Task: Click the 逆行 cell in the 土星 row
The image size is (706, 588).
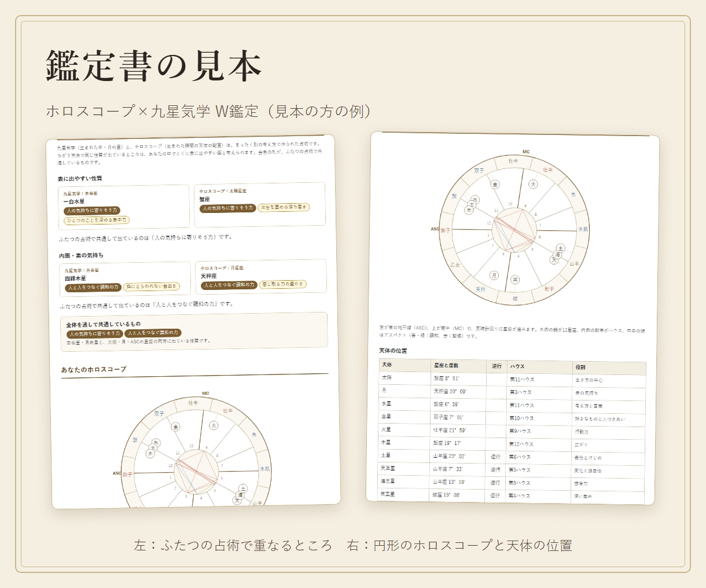Action: (x=495, y=457)
